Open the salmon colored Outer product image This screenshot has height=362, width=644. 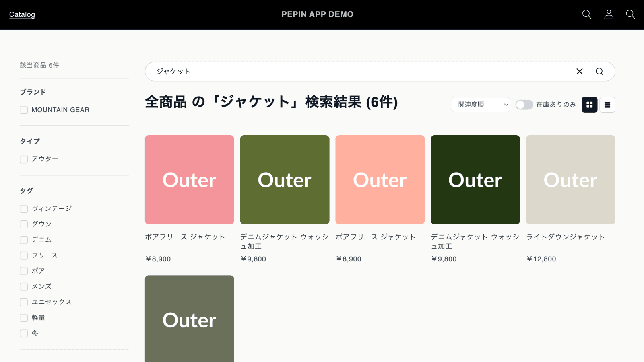380,180
